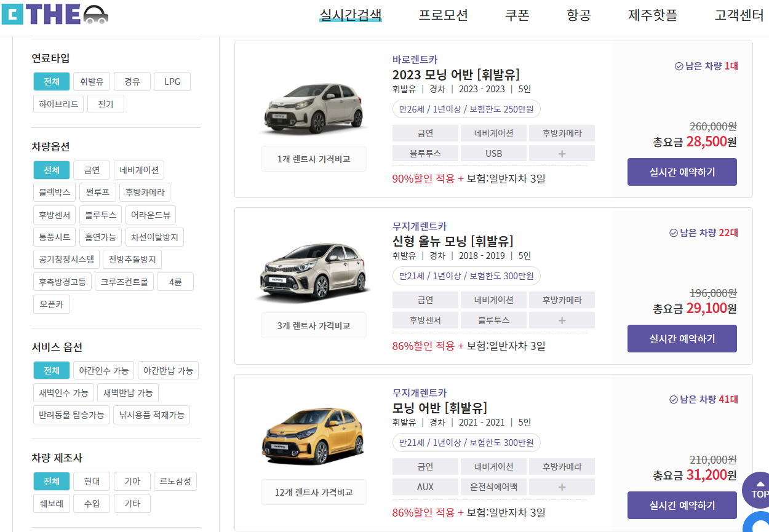Image resolution: width=769 pixels, height=532 pixels.
Task: Expand more options for 모닝 어반 2021 car
Action: (x=562, y=486)
